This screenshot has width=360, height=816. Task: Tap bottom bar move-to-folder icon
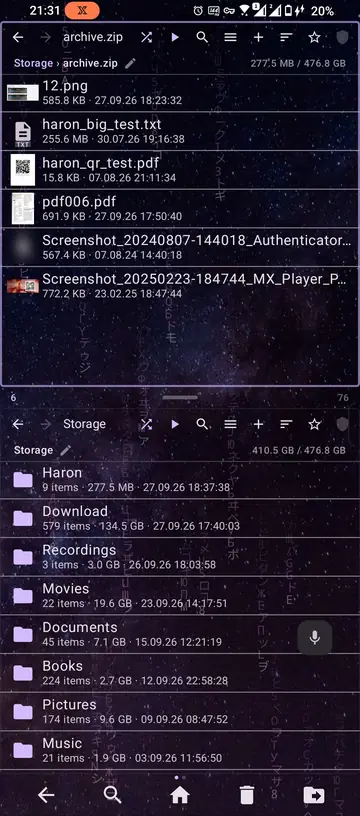click(x=314, y=795)
